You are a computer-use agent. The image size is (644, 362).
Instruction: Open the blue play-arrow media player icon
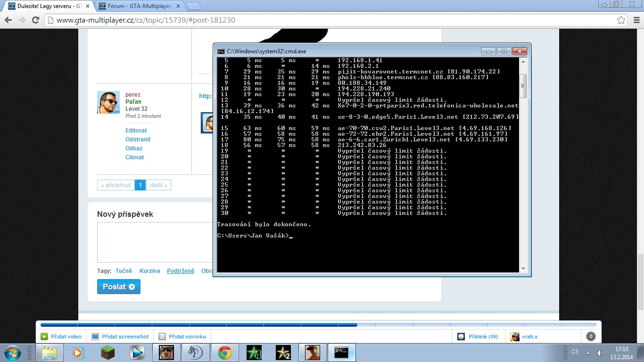coord(137,353)
